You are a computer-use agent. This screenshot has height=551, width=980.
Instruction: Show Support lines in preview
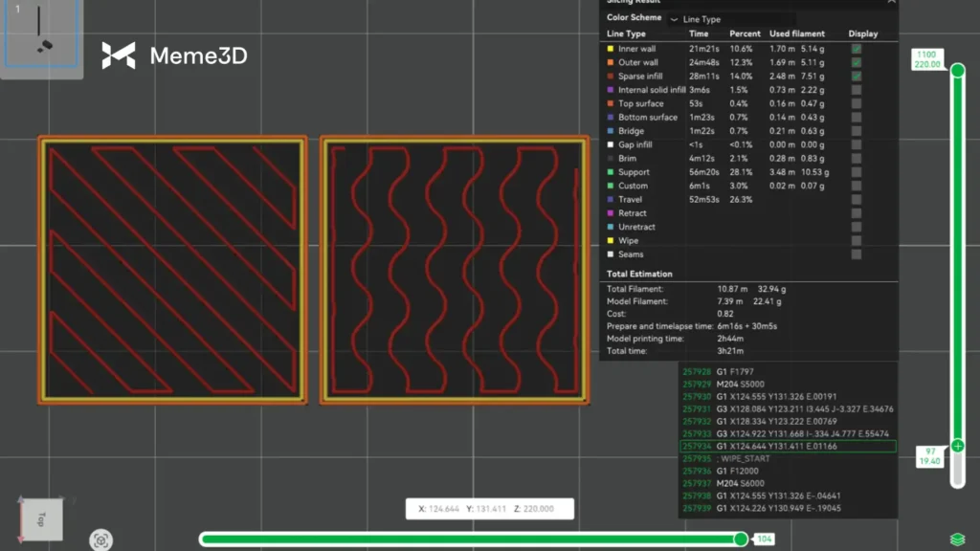pyautogui.click(x=857, y=172)
